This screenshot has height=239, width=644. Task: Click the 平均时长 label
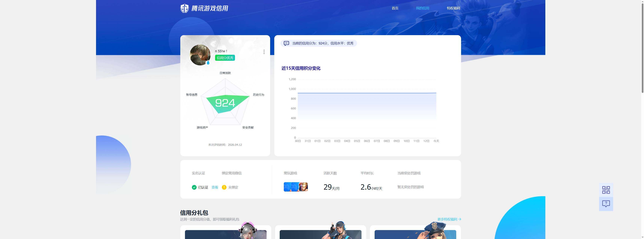click(x=367, y=173)
